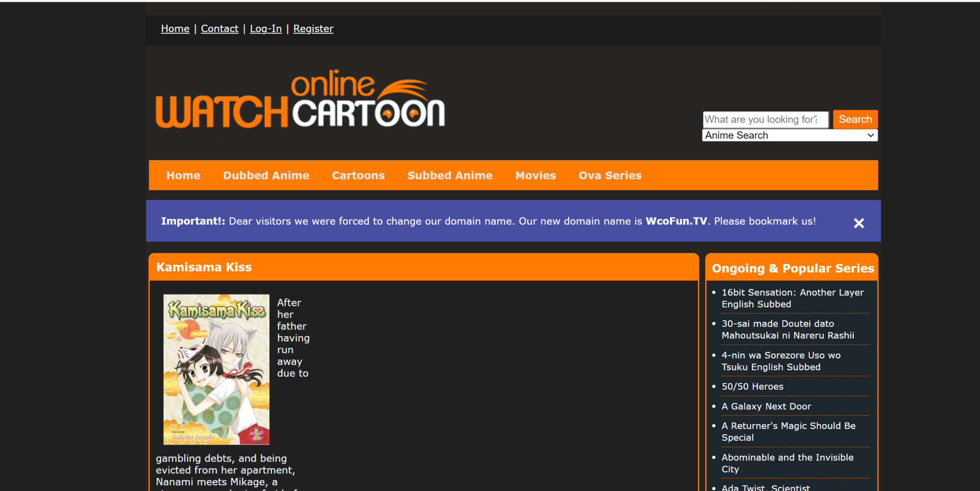Select Ova Series menu item

coord(610,175)
